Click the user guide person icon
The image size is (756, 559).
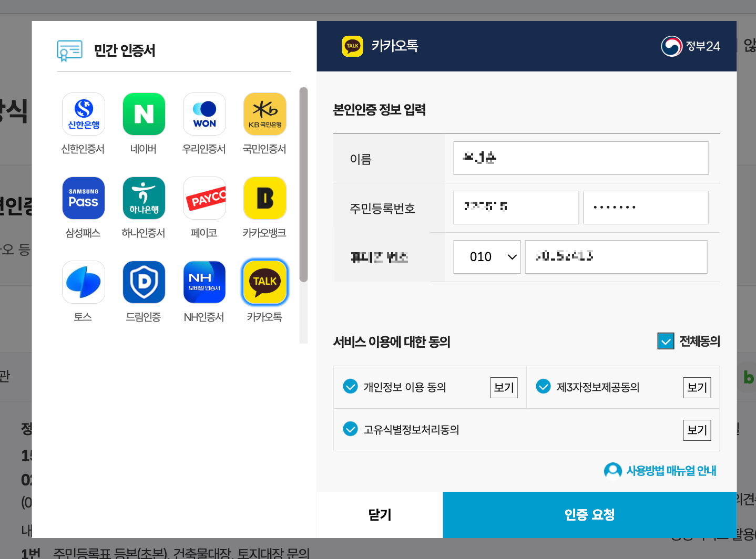click(613, 471)
